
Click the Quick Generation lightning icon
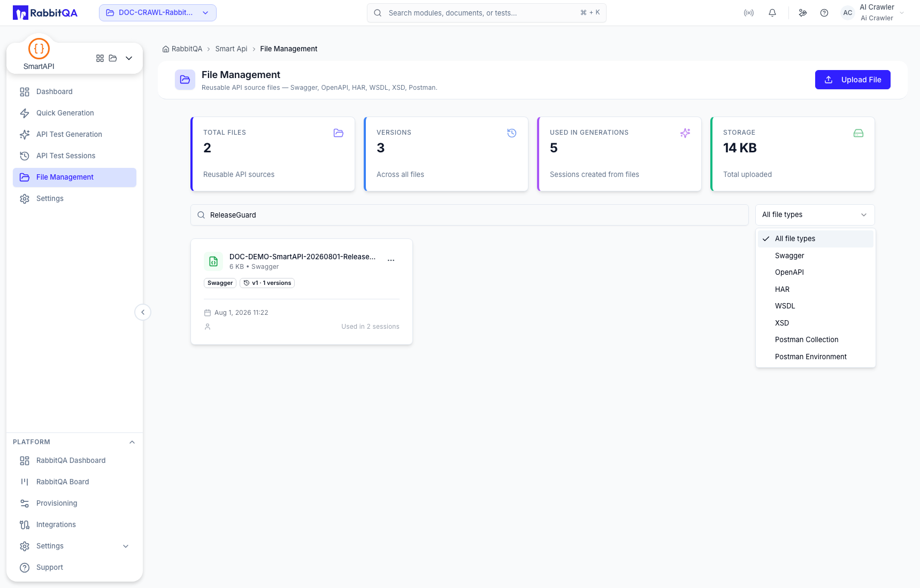click(x=25, y=113)
